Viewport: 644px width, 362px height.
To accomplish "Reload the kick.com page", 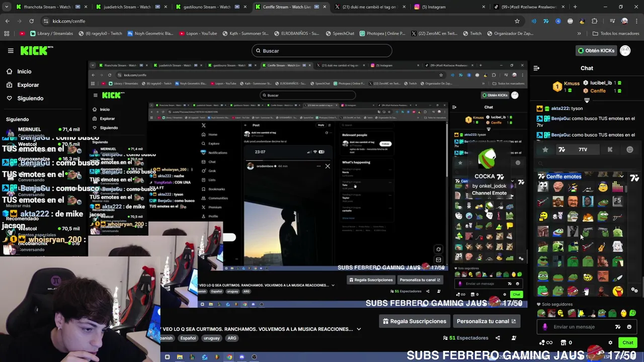I will pyautogui.click(x=31, y=21).
